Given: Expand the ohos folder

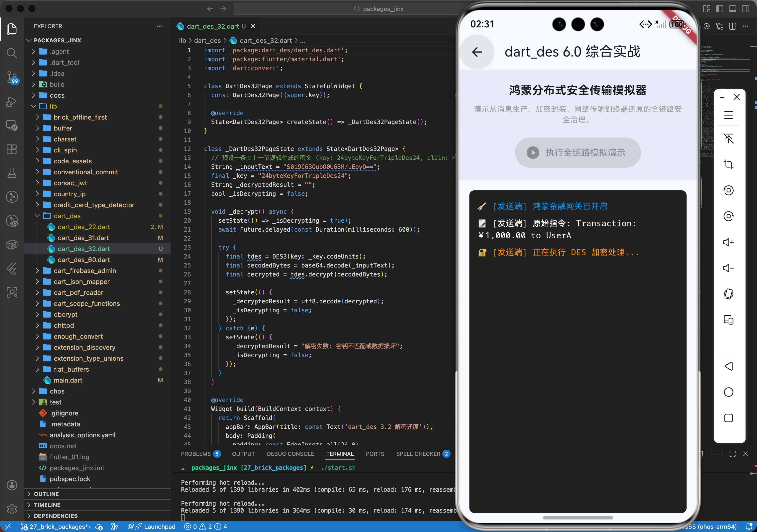Looking at the screenshot, I should pos(57,391).
